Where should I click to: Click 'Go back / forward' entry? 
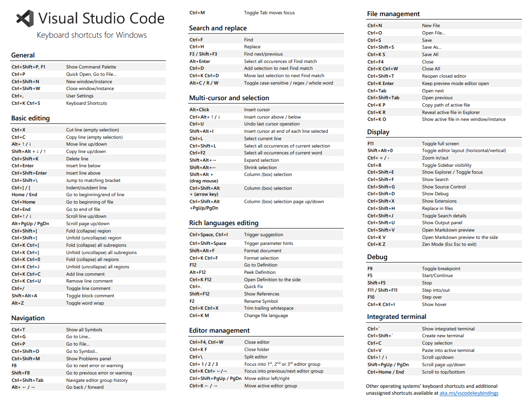pyautogui.click(x=85, y=387)
